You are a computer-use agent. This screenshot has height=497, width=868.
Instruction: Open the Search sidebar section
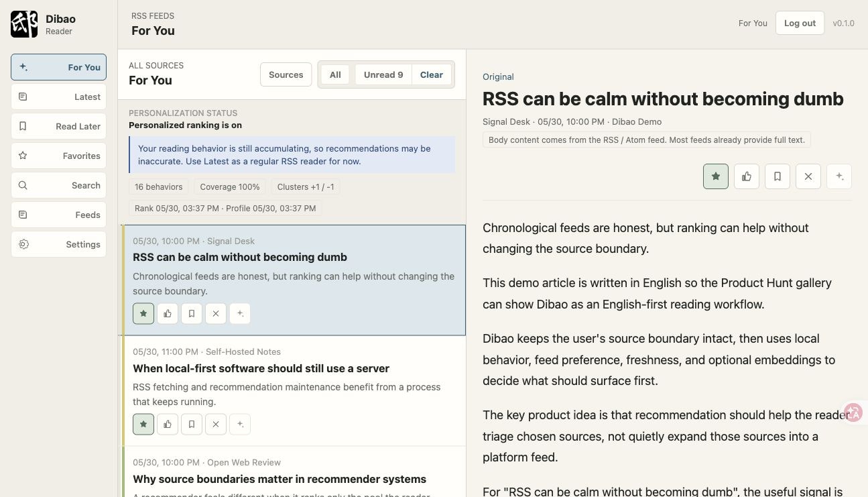coord(58,185)
